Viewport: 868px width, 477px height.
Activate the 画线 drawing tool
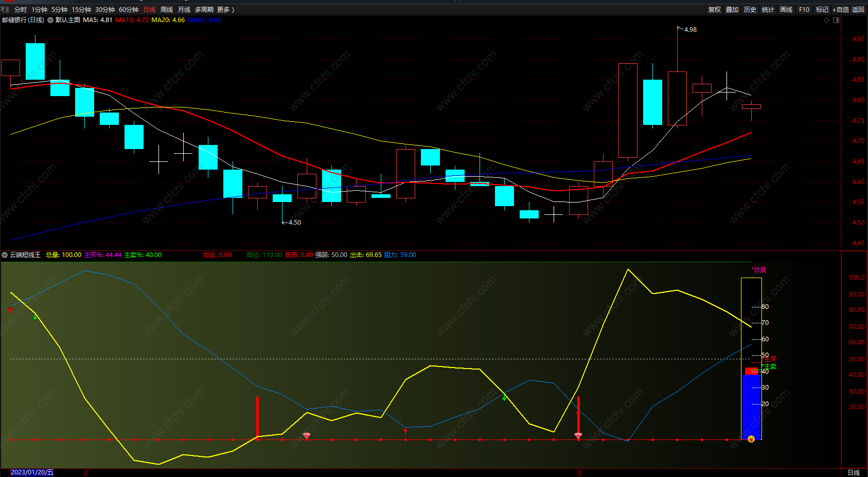pyautogui.click(x=786, y=10)
